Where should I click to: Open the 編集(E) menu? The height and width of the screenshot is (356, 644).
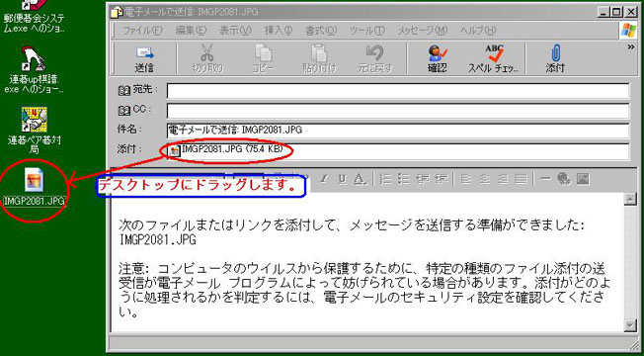191,31
